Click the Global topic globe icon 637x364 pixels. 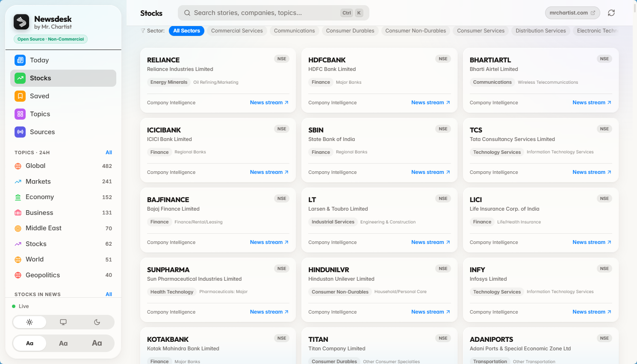[x=18, y=166]
